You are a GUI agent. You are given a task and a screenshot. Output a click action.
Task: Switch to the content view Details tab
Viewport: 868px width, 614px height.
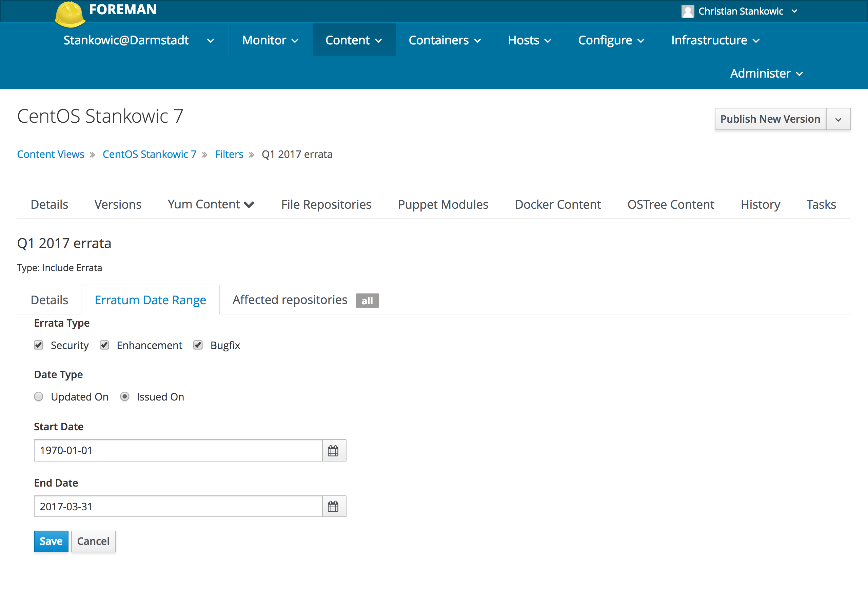pyautogui.click(x=49, y=204)
